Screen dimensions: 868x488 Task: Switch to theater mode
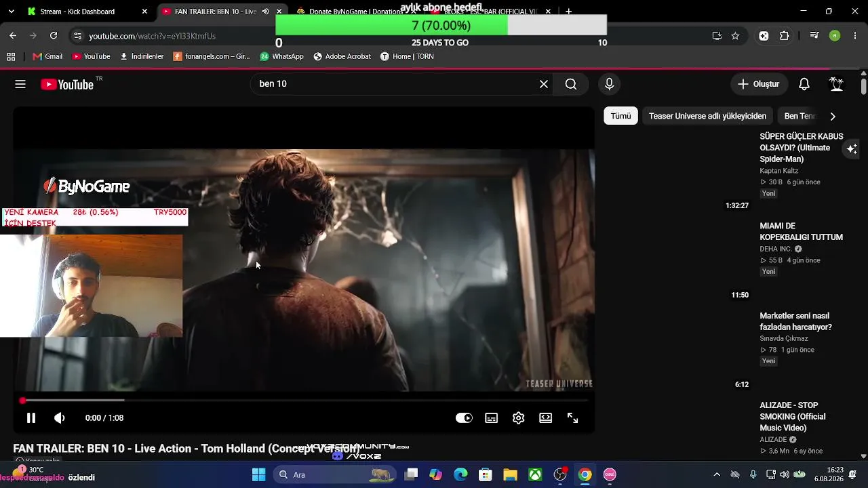(x=546, y=418)
